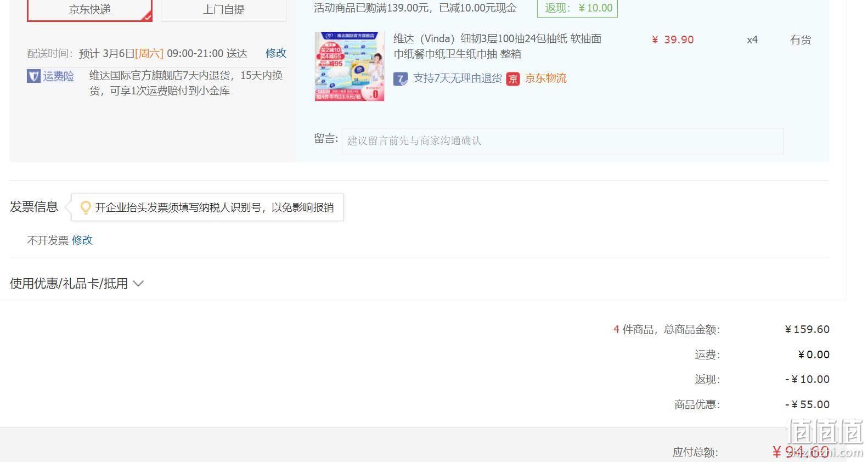
Task: Click total amount ¥159.60
Action: [x=807, y=330]
